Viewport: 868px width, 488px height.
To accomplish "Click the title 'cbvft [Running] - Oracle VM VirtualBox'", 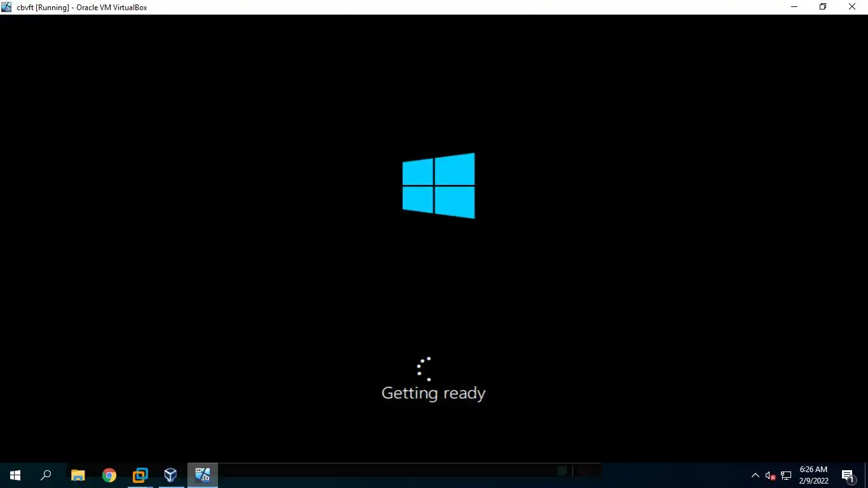I will click(x=82, y=8).
